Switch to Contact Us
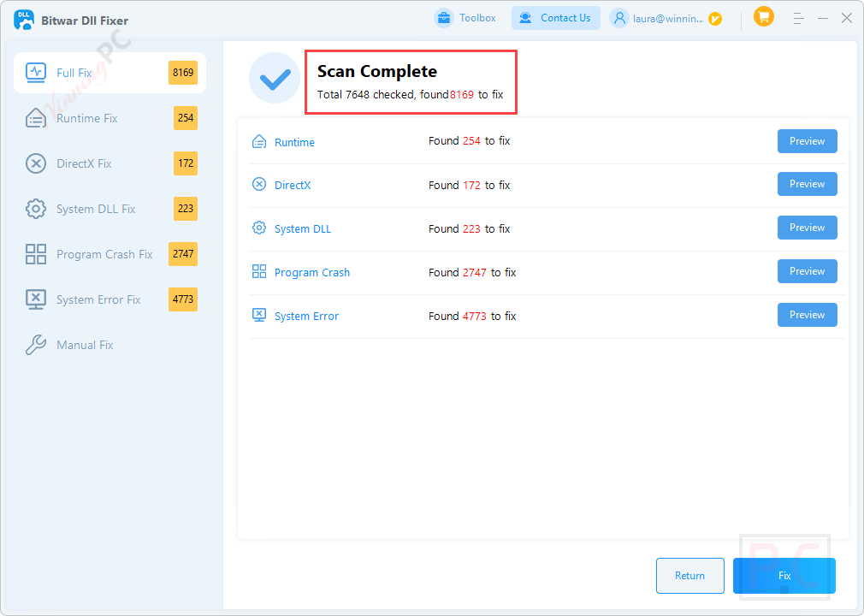 (x=555, y=17)
